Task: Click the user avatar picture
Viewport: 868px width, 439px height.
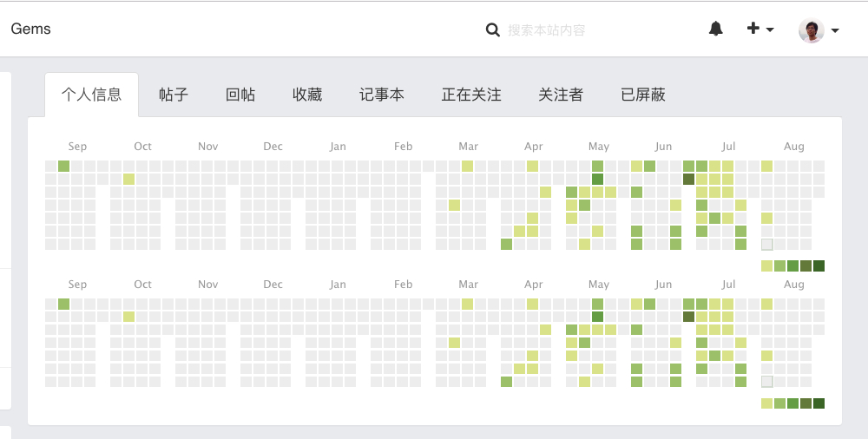Action: pos(812,30)
